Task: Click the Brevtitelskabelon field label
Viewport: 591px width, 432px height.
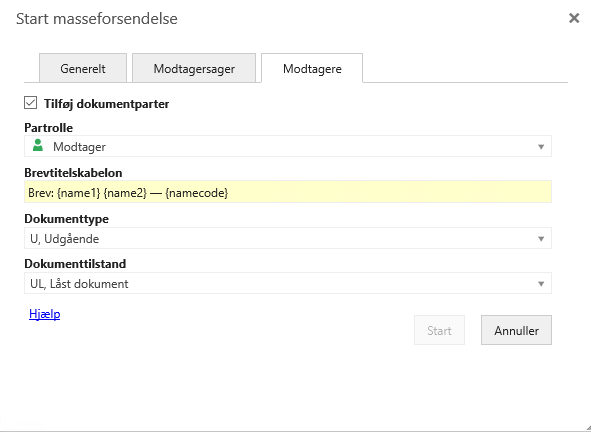Action: (x=73, y=173)
